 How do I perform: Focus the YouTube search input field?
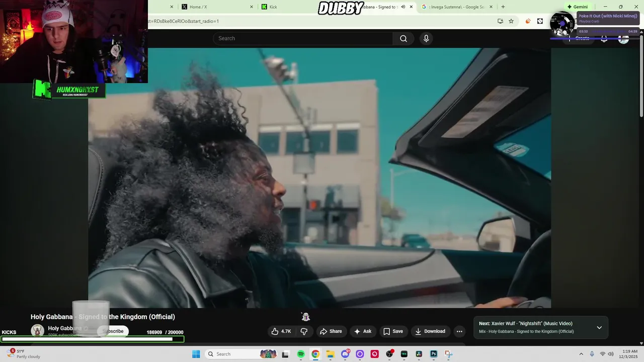[x=303, y=39]
